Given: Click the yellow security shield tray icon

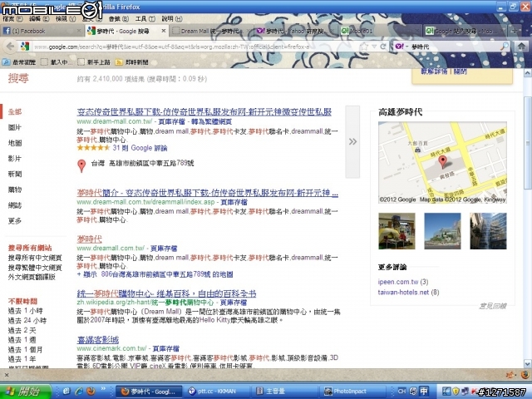Looking at the screenshot, I should click(x=456, y=392).
